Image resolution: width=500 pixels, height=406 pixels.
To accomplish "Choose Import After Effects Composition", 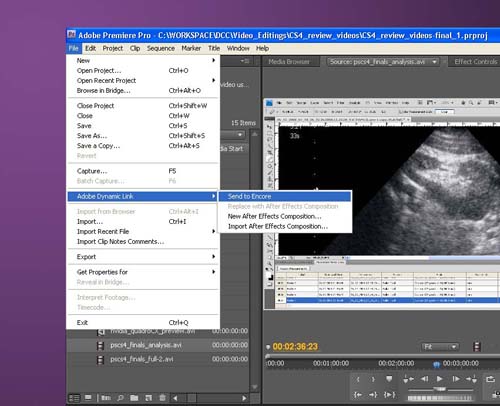I will coord(285,226).
